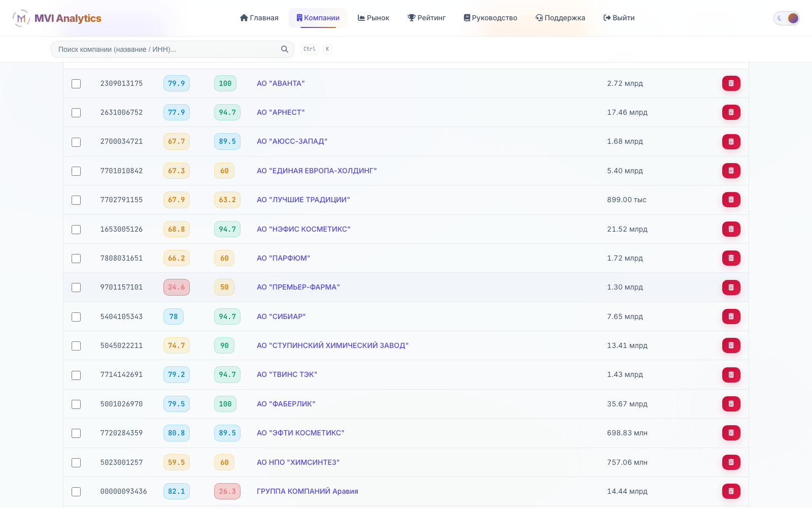Remove ГРУППА КОМПАНИЙ Аравия with trash icon
This screenshot has width=812, height=508.
pos(731,491)
